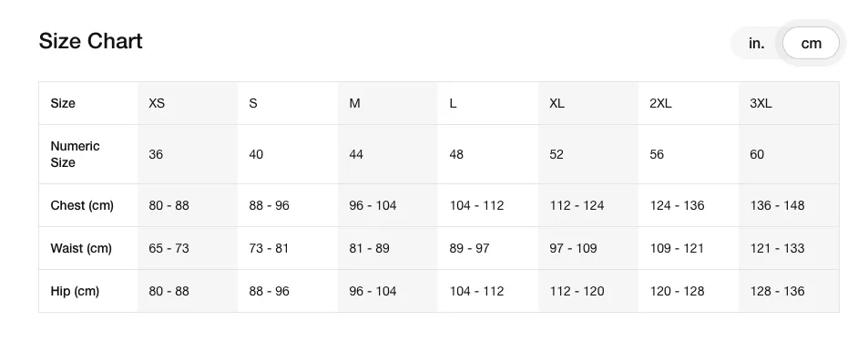Click the numeric size 44 cell

coord(388,154)
